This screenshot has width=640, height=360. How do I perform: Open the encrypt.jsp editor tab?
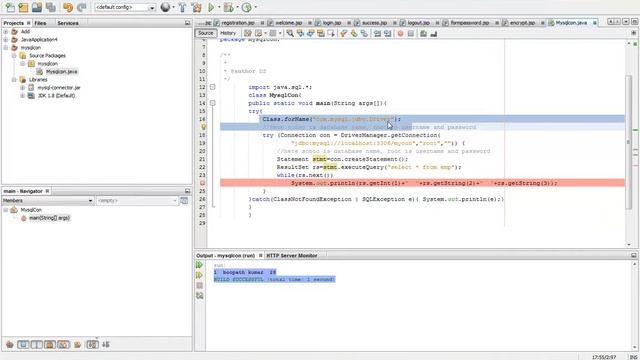[522, 23]
